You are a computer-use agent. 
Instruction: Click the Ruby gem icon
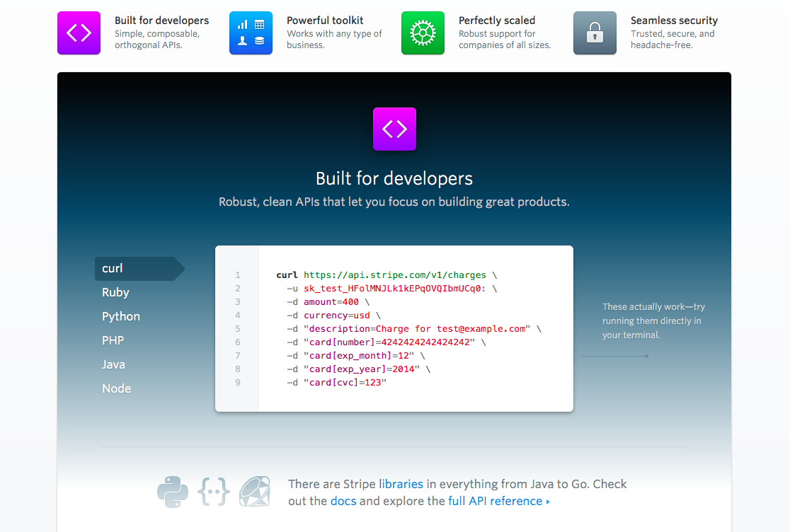[x=254, y=491]
